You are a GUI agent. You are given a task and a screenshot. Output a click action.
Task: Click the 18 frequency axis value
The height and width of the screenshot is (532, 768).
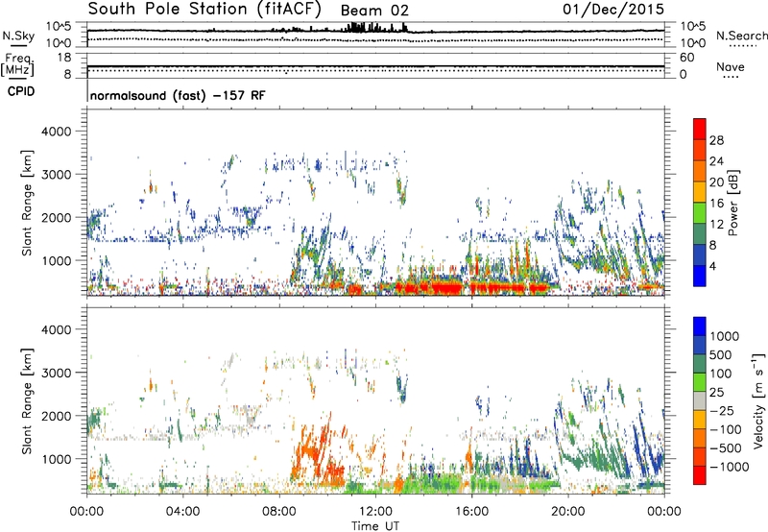click(x=64, y=58)
